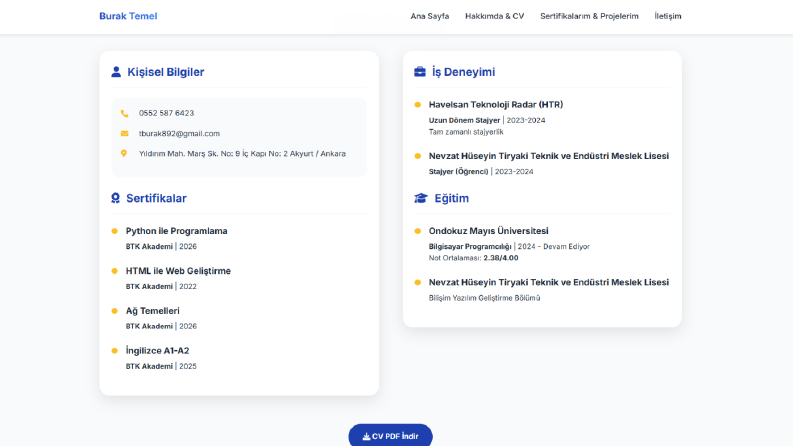Click the person icon beside Kişisel Bilgiler
The width and height of the screenshot is (793, 446).
[x=116, y=72]
